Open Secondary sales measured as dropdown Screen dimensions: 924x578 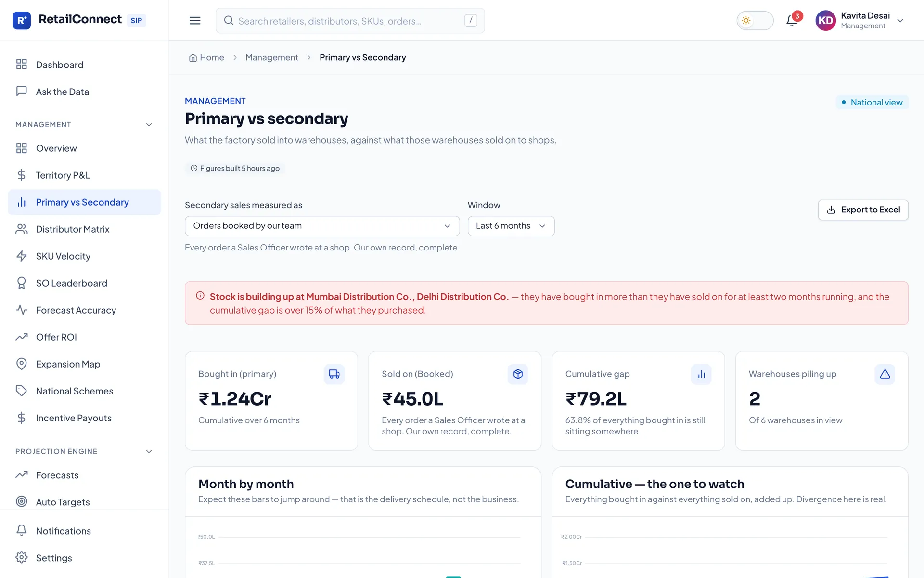point(322,226)
